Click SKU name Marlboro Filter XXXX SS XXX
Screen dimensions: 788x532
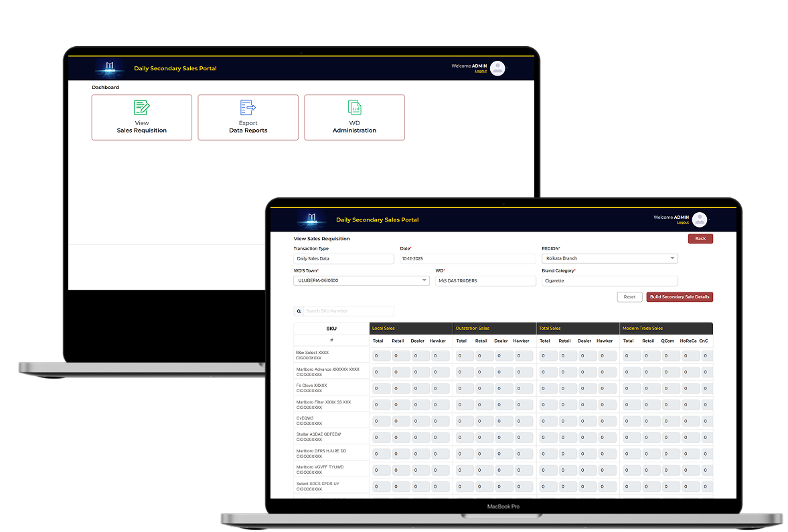pos(323,402)
